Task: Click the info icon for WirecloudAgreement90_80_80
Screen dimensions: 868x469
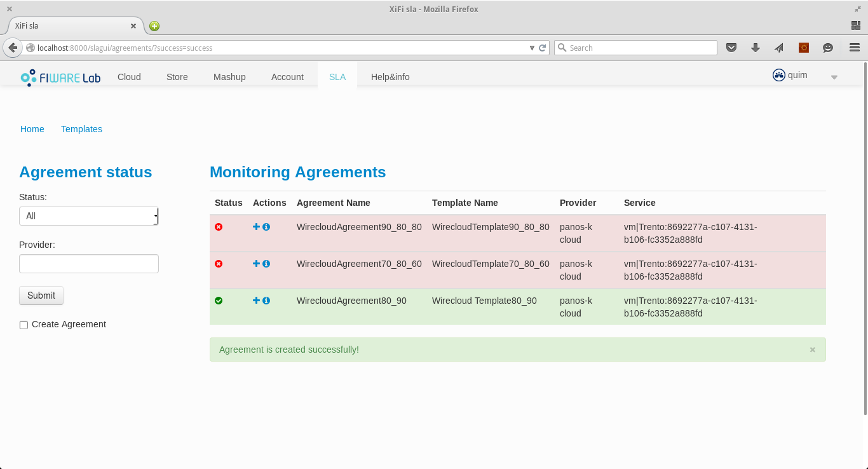Action: pyautogui.click(x=266, y=227)
